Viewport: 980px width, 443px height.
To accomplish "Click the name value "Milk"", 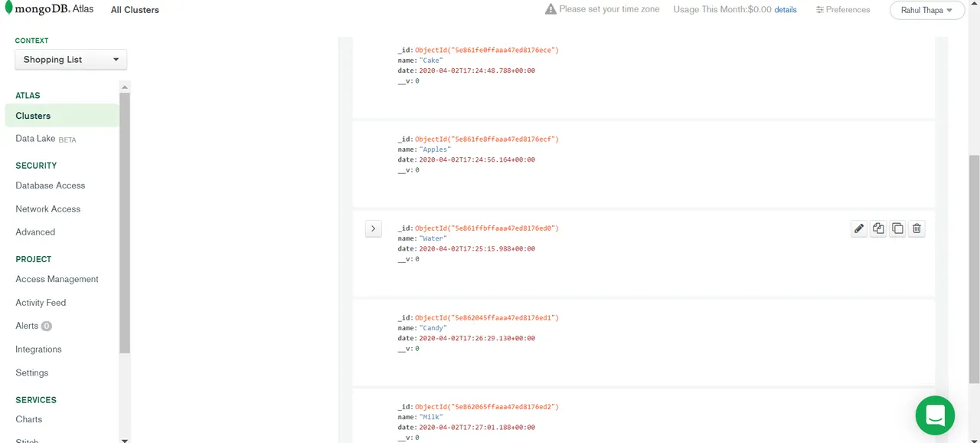I will point(431,418).
